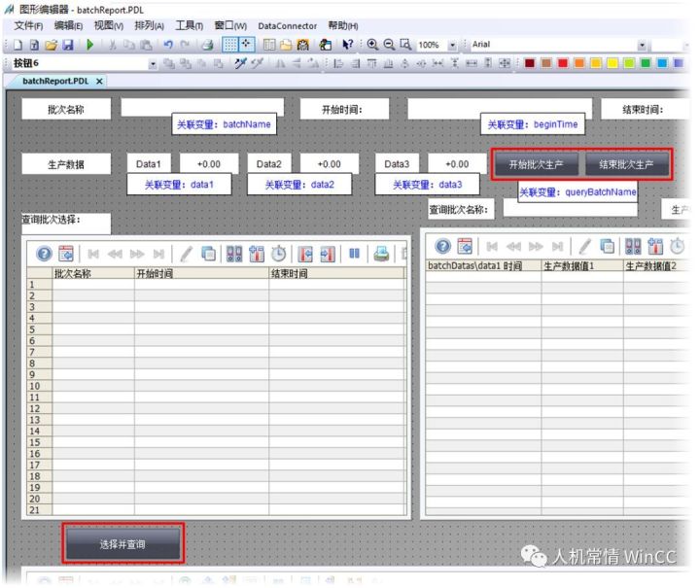Screen dimensions: 700x588
Task: Click copy rows icon in left table
Action: tap(208, 254)
